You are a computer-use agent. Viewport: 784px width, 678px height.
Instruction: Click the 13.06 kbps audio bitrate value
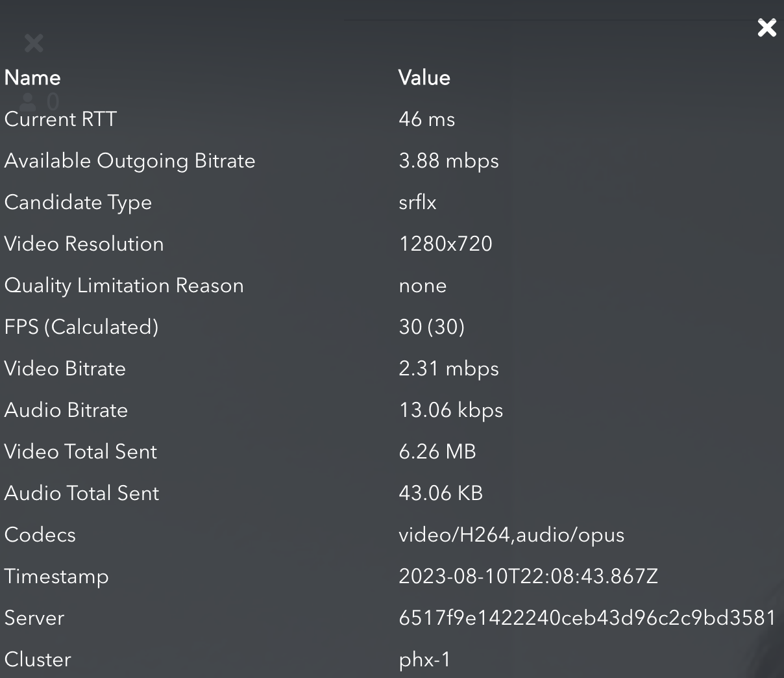[x=451, y=410]
